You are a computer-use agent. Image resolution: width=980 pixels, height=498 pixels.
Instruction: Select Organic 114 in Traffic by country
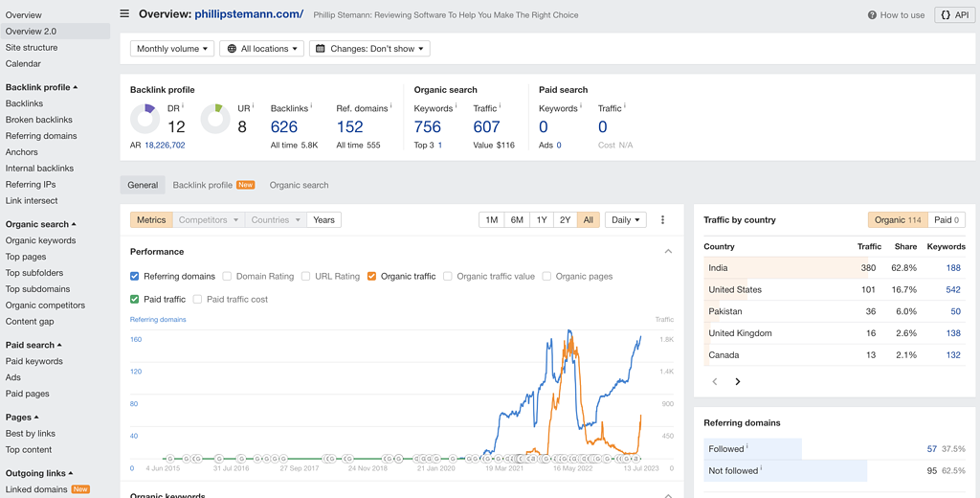pos(898,219)
